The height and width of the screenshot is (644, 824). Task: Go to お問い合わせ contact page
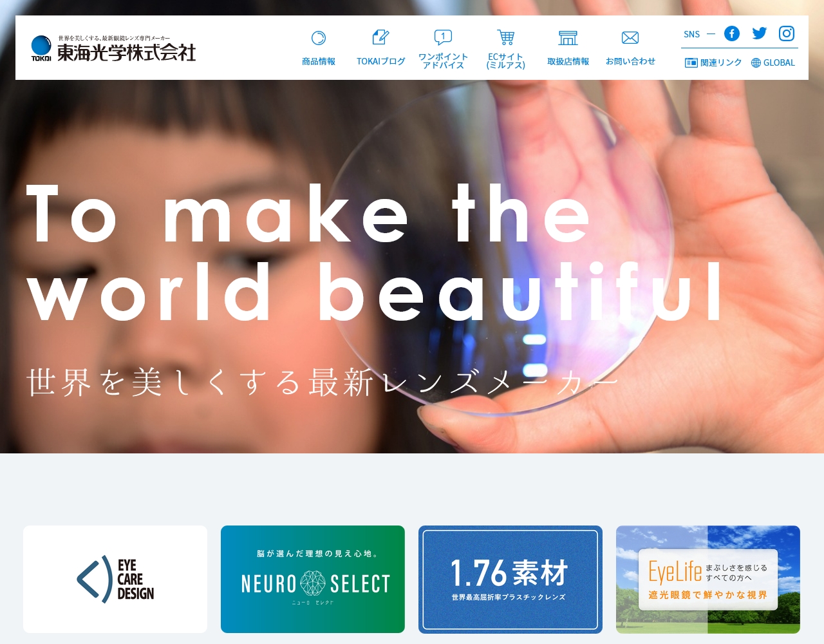630,61
